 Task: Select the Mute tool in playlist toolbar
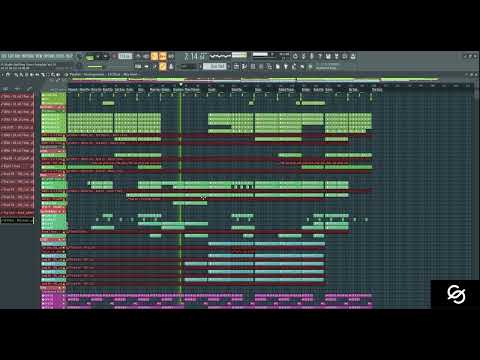[32, 75]
